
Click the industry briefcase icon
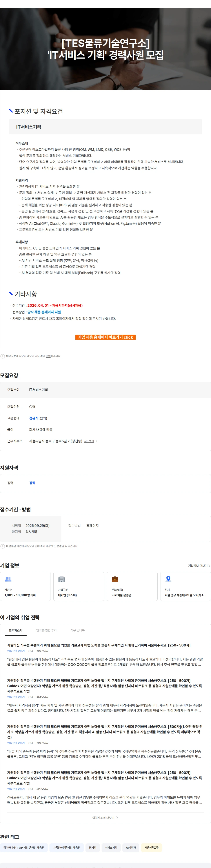[115, 579]
